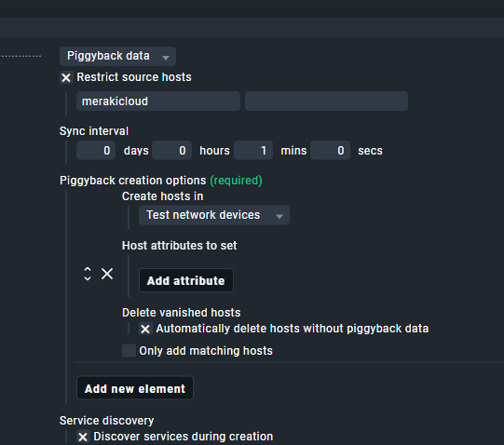504x445 pixels.
Task: Remove piggyback creation options element with X icon
Action: click(x=107, y=274)
